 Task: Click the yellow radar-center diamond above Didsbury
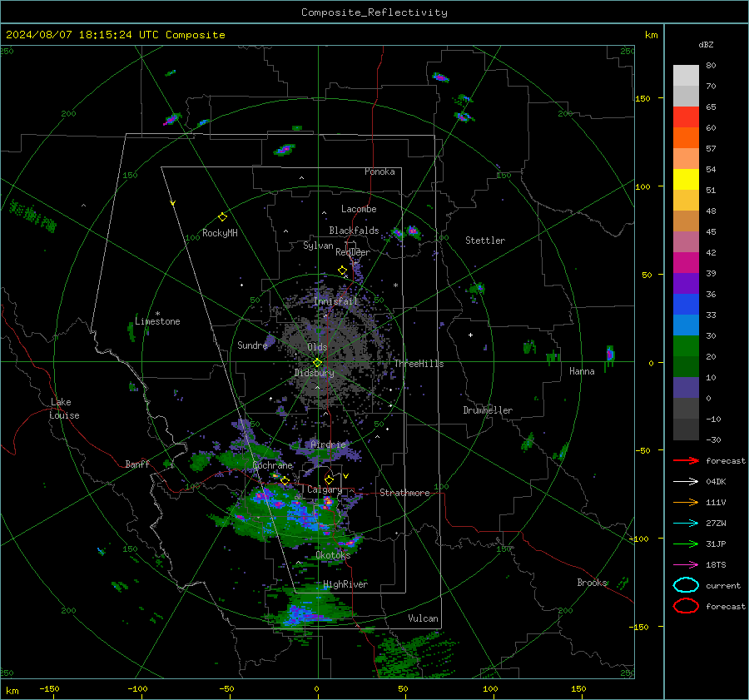point(317,363)
